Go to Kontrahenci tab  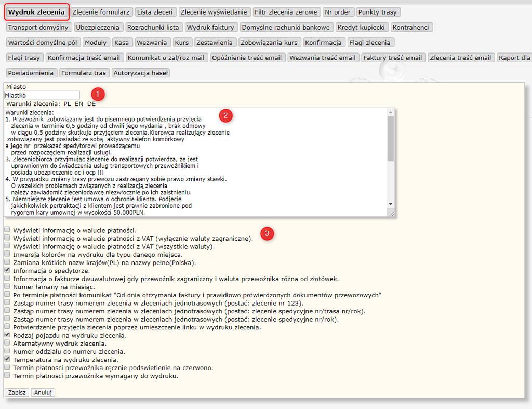click(x=410, y=27)
